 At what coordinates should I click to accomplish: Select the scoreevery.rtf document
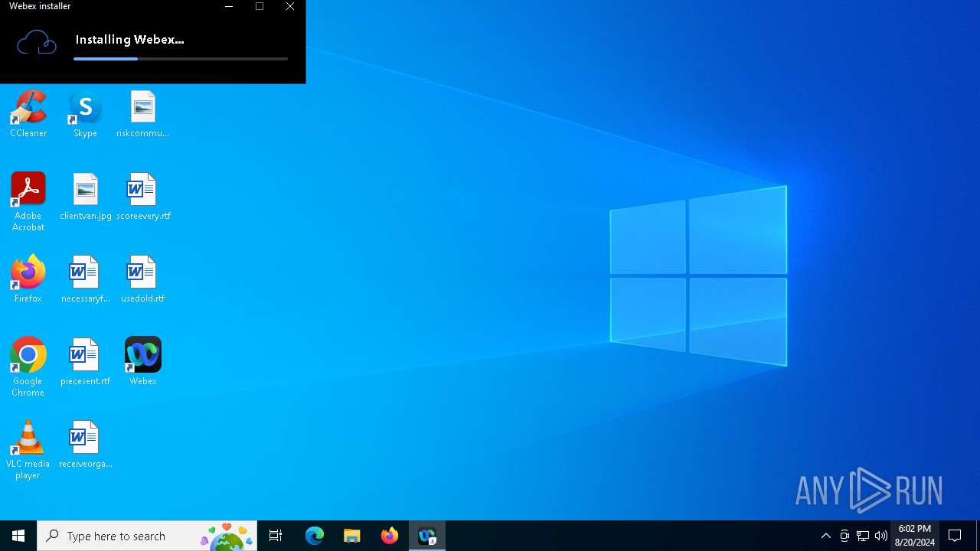pyautogui.click(x=142, y=197)
